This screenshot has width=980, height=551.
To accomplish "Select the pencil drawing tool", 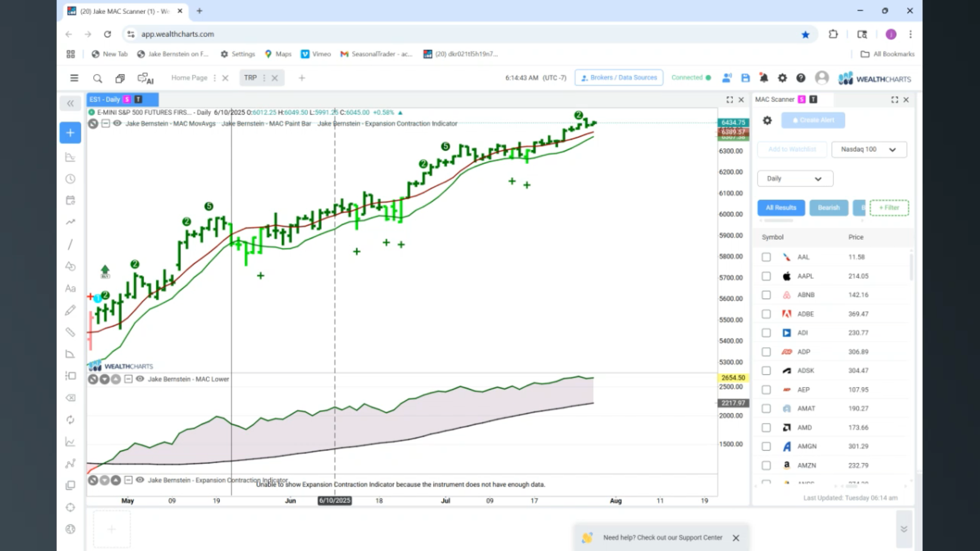I will point(70,310).
